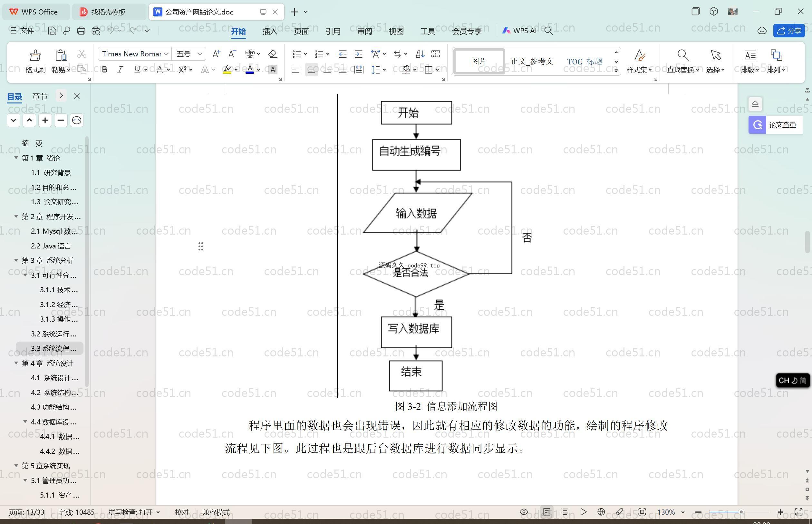Click the highlight color swatch
The image size is (812, 524).
click(x=227, y=70)
